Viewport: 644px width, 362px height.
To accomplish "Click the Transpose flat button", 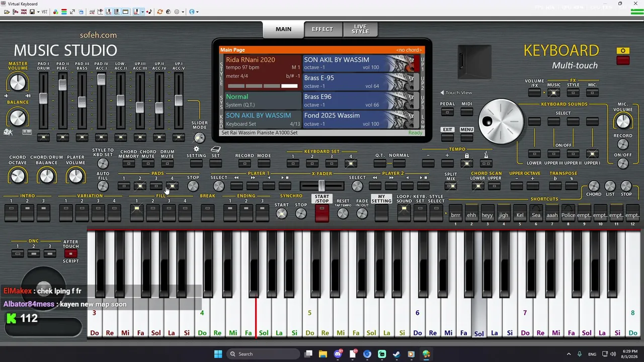I will point(555,186).
